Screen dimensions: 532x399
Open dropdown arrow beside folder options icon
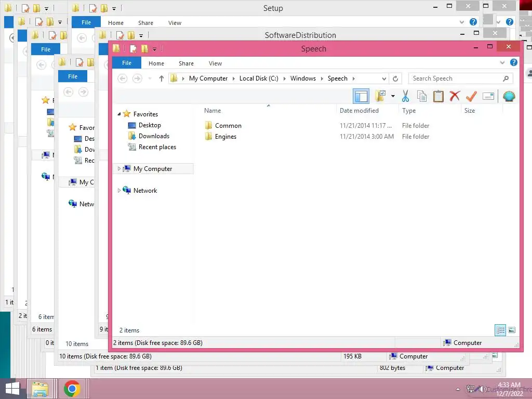click(393, 96)
